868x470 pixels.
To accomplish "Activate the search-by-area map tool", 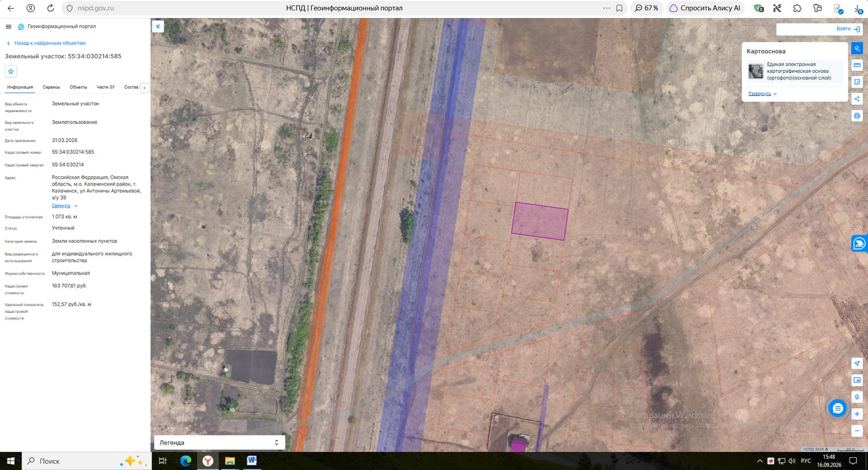I will 857,82.
